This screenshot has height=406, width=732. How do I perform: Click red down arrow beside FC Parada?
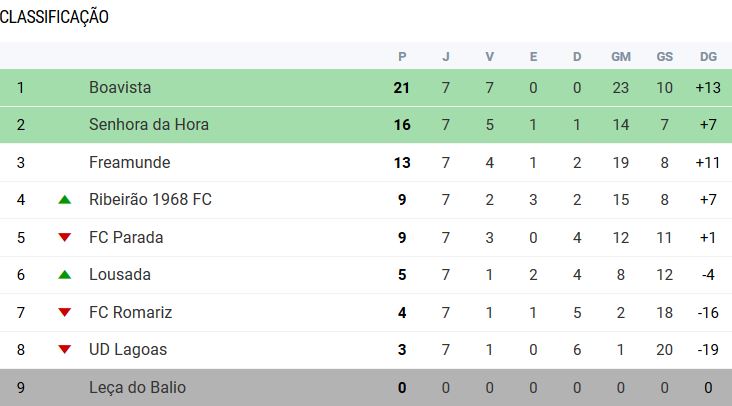(x=65, y=237)
